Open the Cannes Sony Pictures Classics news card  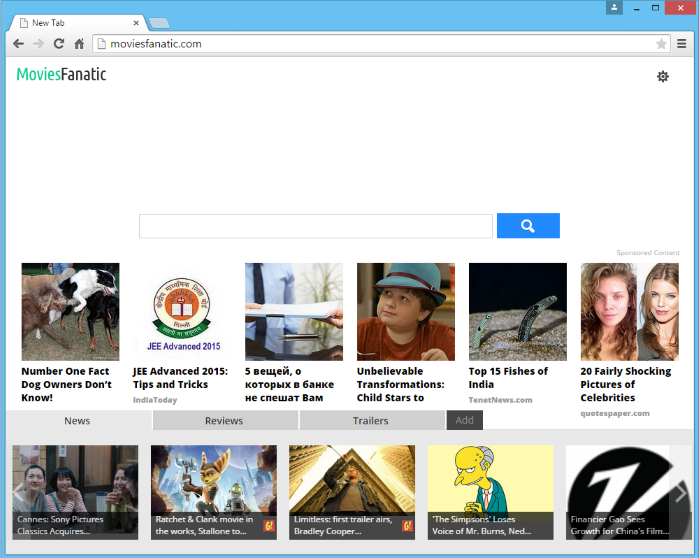(x=75, y=492)
